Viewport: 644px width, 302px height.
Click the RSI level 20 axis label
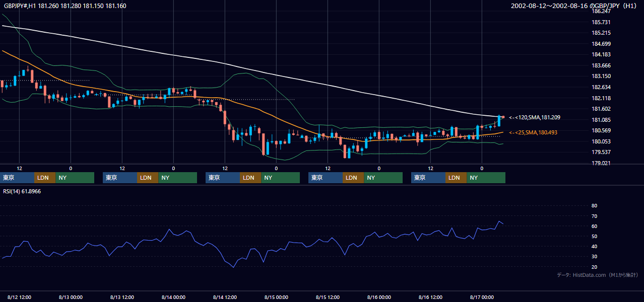click(594, 267)
